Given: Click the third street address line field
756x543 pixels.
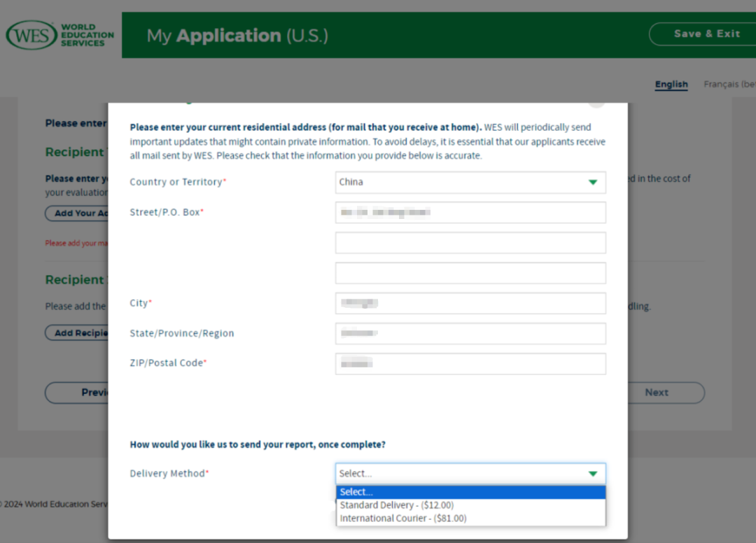Looking at the screenshot, I should (x=470, y=273).
